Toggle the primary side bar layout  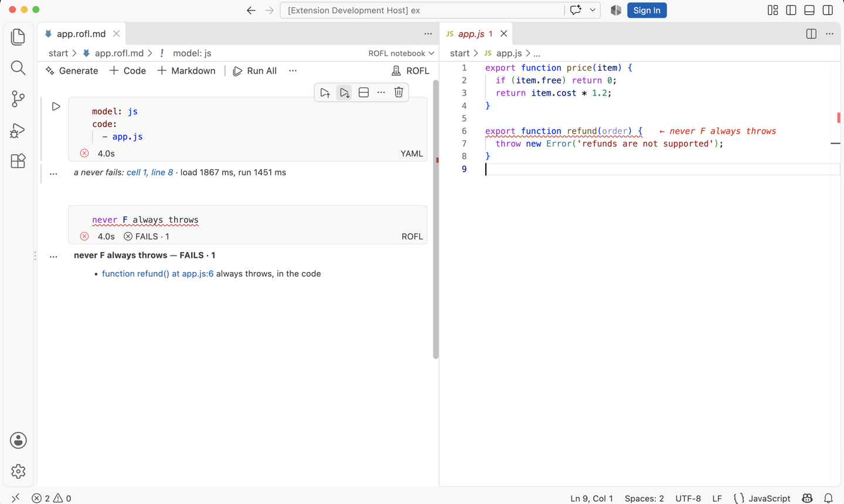(791, 10)
